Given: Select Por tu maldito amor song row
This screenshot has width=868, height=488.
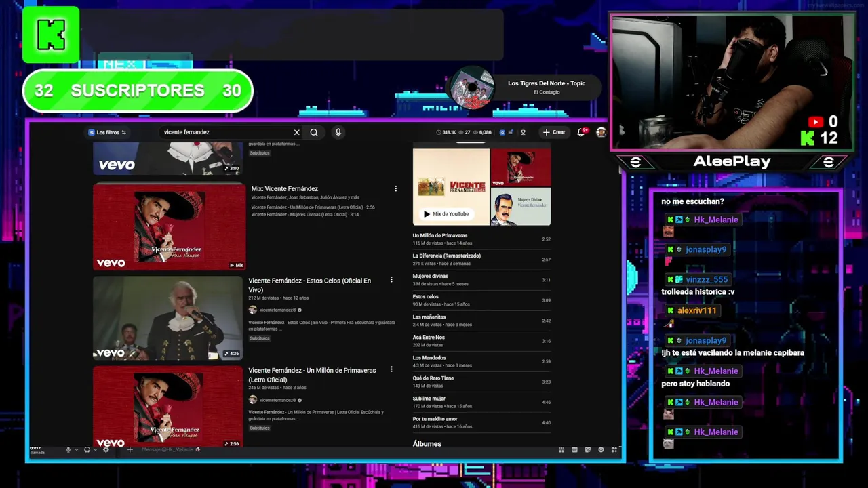Looking at the screenshot, I should click(481, 422).
